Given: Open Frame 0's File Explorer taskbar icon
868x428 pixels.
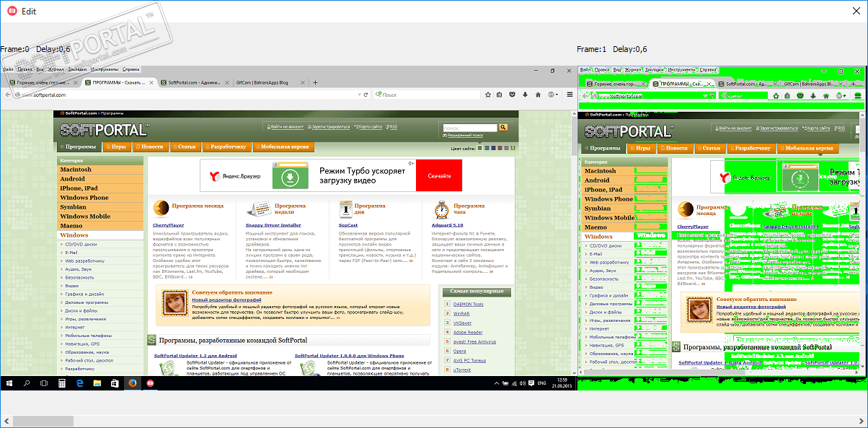Looking at the screenshot, I should (x=97, y=384).
